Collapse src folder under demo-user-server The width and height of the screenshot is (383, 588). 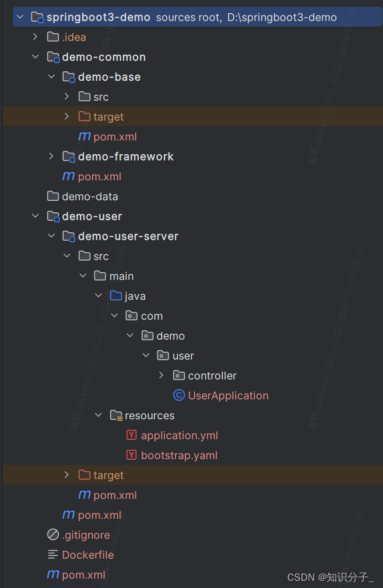[x=67, y=256]
